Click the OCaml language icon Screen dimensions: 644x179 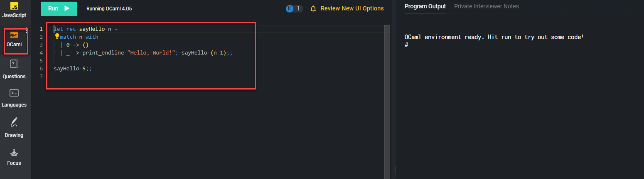coord(14,36)
